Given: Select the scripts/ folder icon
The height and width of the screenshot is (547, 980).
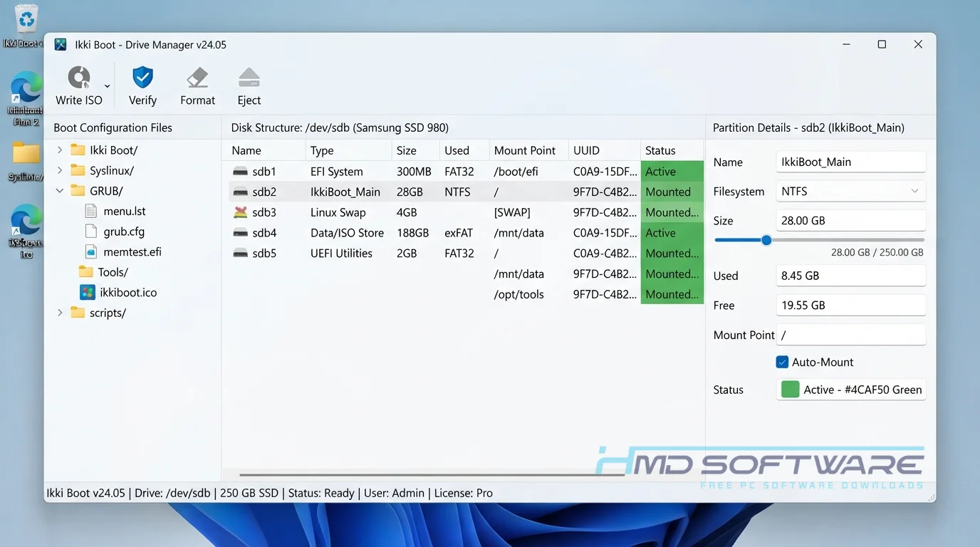Looking at the screenshot, I should [78, 313].
